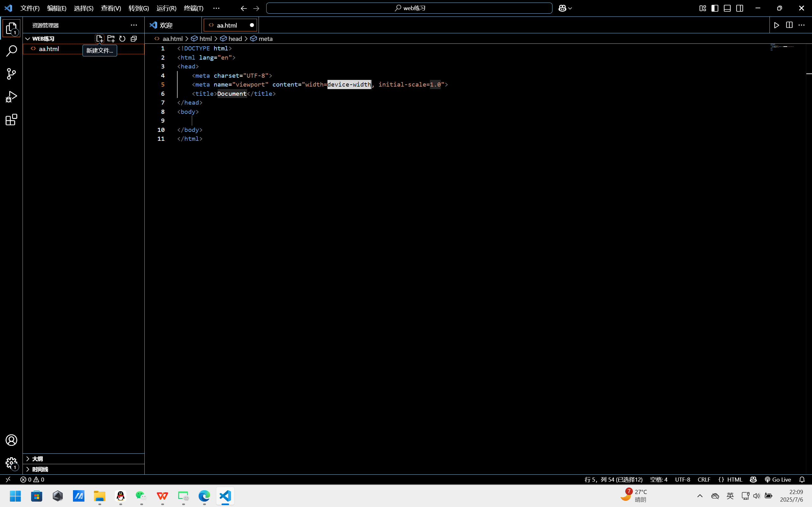Go back with the navigation arrow

coord(244,8)
